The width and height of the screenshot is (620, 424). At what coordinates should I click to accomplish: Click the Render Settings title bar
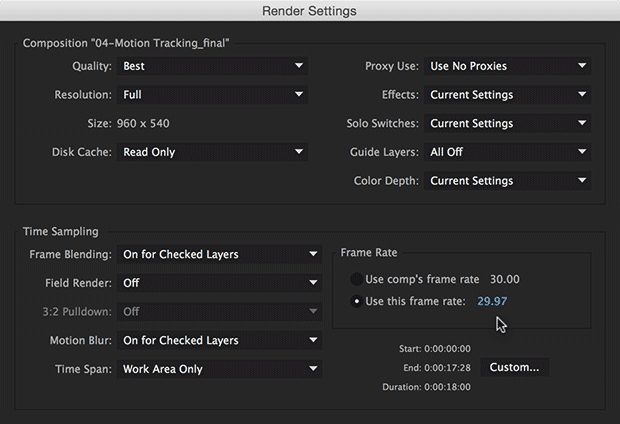pos(310,11)
